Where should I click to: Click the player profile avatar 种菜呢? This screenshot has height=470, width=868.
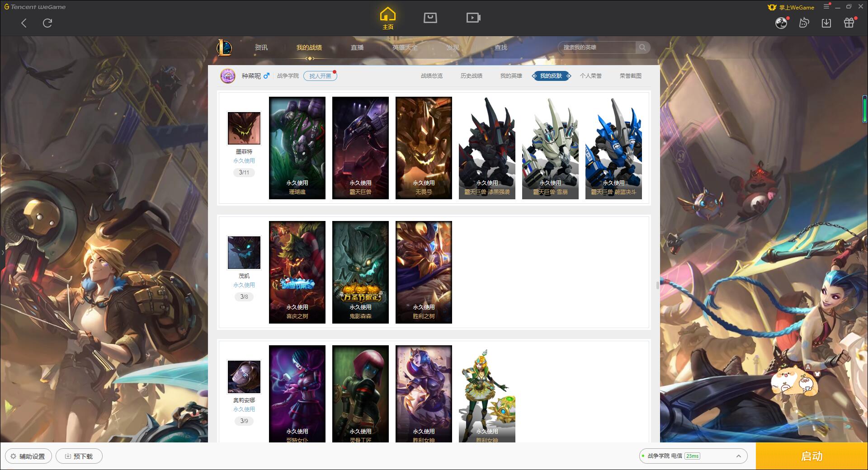228,76
